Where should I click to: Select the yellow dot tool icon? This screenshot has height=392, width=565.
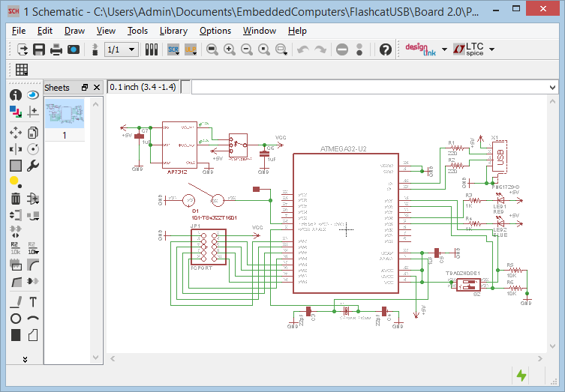coord(15,182)
